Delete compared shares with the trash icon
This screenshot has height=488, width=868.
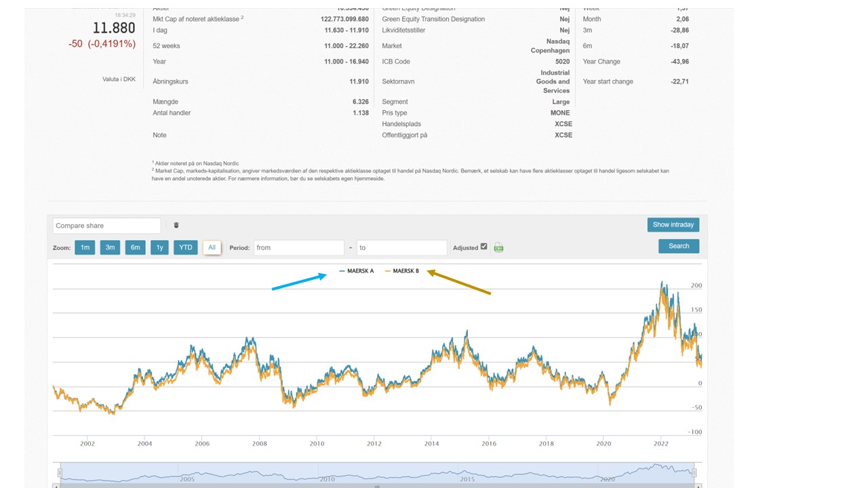pos(176,225)
